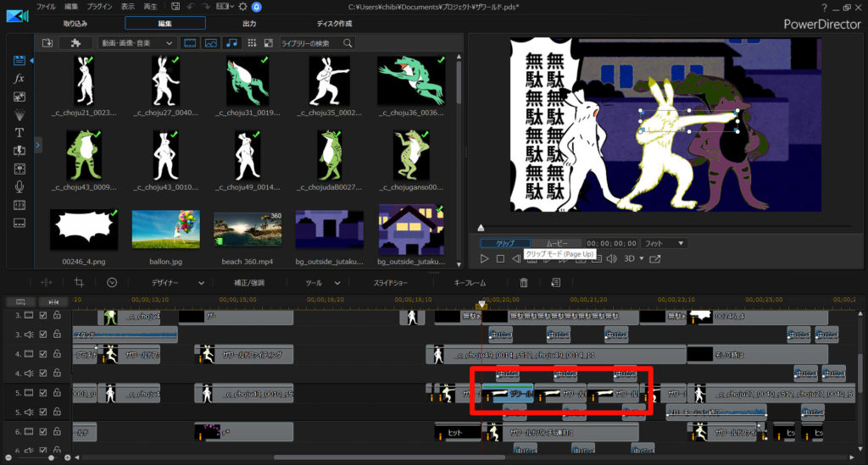Switch to the 出力 tab

point(249,23)
